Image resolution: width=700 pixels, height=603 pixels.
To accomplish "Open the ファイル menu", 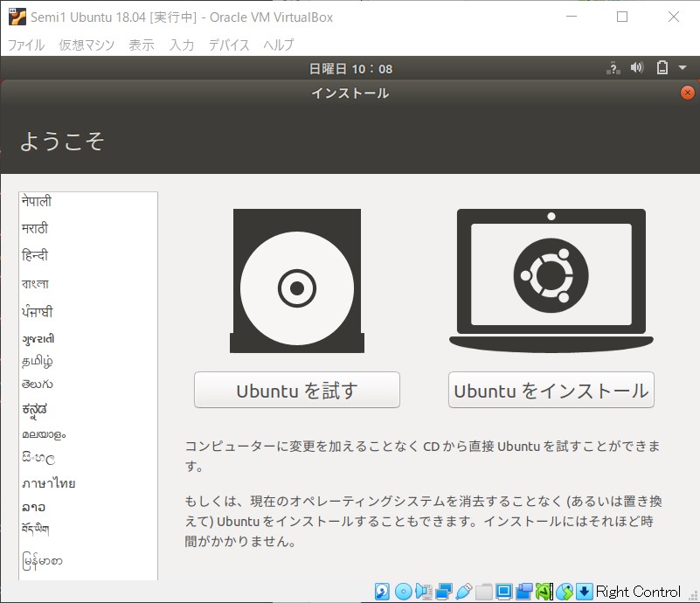I will tap(26, 45).
